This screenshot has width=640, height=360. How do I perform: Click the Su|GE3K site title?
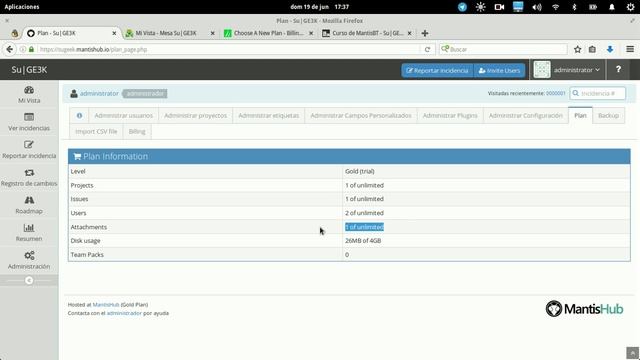coord(29,70)
